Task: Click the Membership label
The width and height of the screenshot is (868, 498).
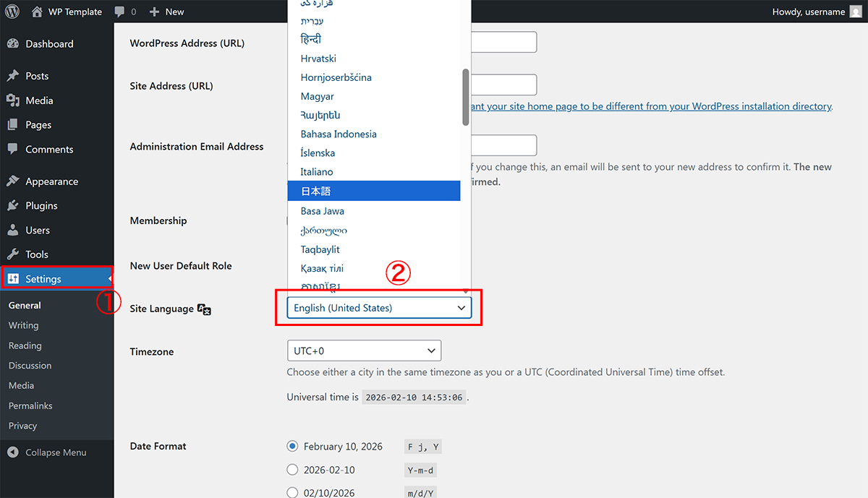Action: click(x=158, y=221)
